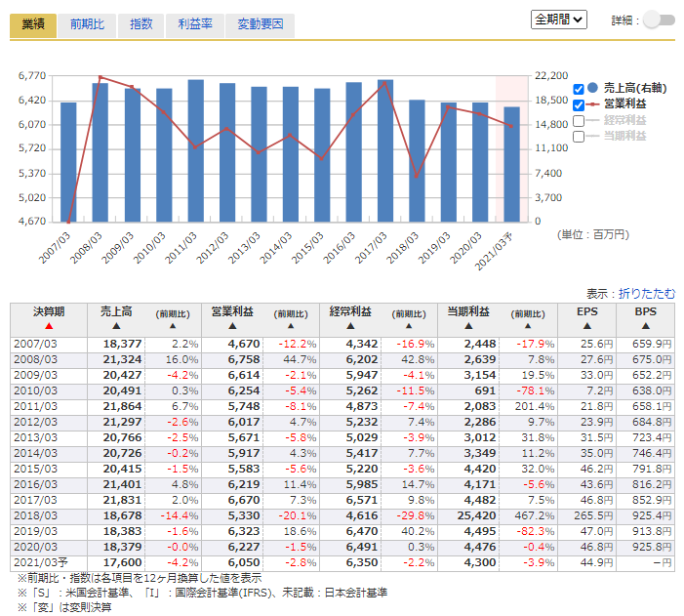Switch to the 前期比 tab

[x=87, y=24]
